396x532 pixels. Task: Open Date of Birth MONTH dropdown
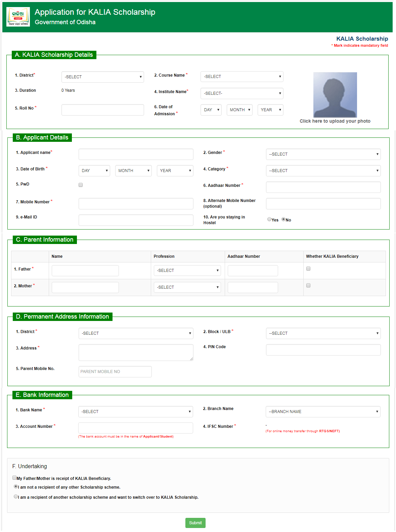coord(133,171)
